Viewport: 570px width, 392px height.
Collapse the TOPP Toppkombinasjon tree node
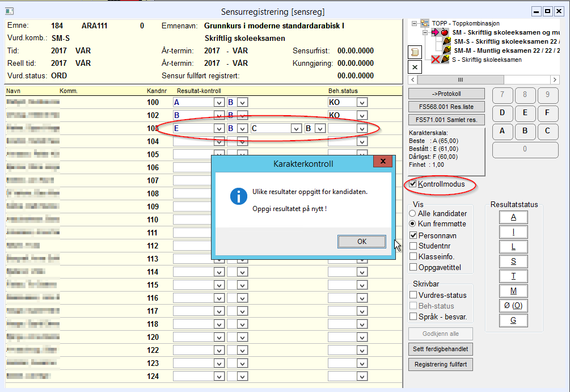415,24
